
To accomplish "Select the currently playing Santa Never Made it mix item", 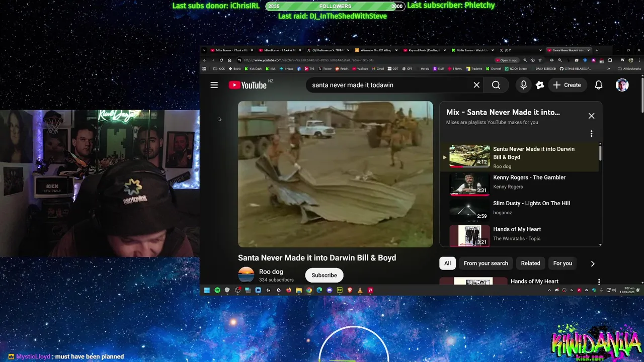I will [520, 157].
